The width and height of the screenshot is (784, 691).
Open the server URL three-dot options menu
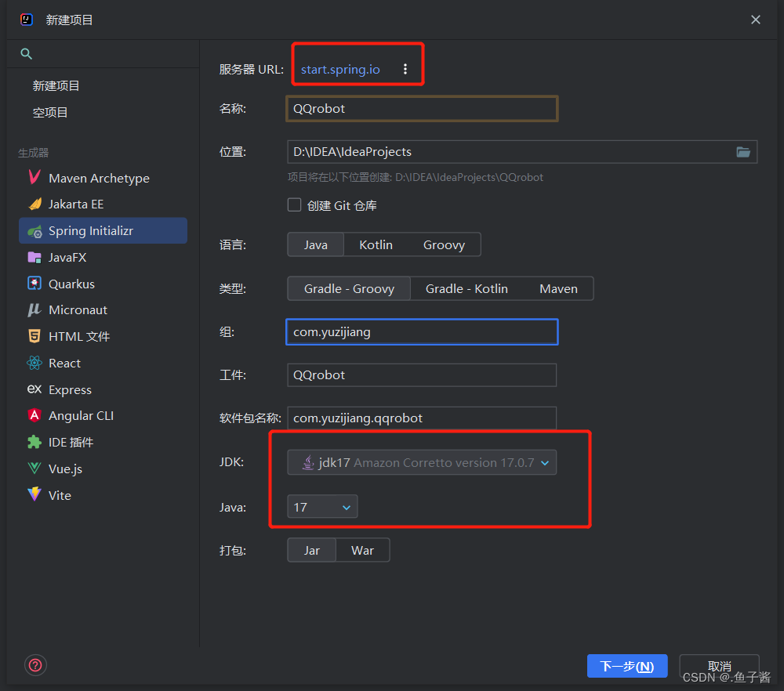coord(405,69)
